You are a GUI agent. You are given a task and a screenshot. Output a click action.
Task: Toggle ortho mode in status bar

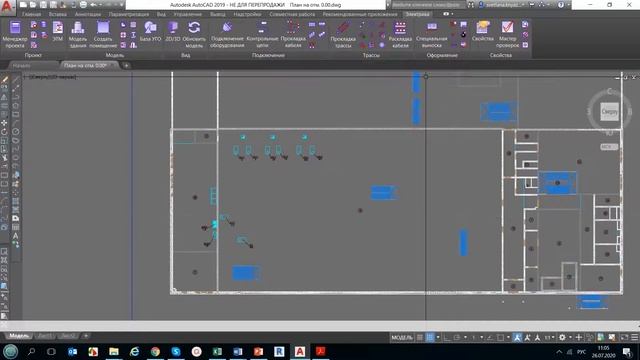click(x=447, y=337)
